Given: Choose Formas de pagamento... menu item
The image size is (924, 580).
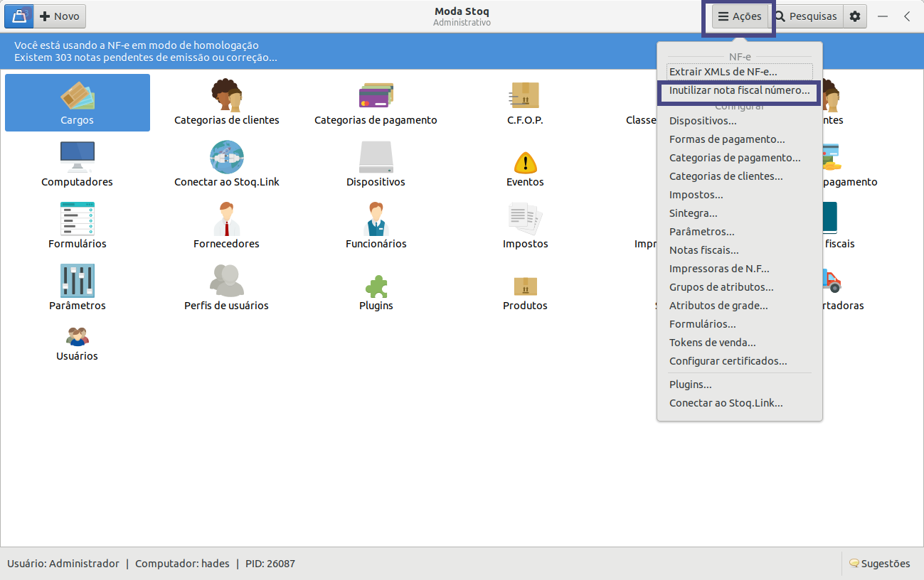Looking at the screenshot, I should pos(740,139).
